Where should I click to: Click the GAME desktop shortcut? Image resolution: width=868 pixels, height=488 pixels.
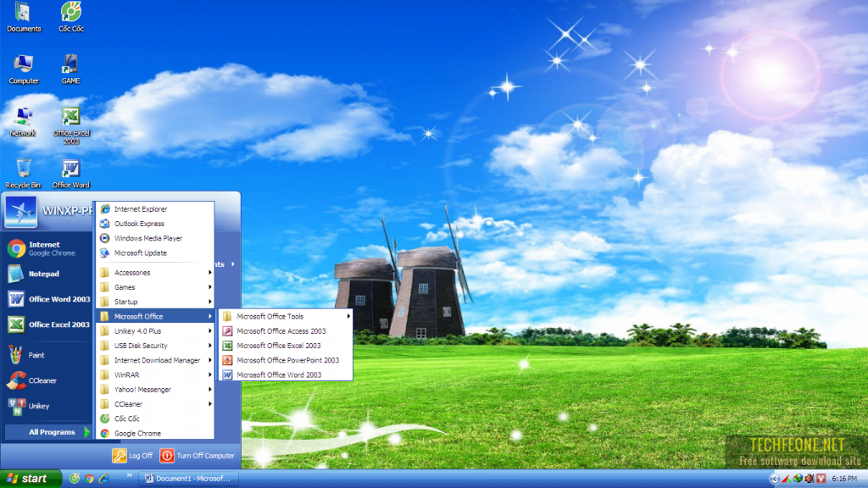point(70,69)
